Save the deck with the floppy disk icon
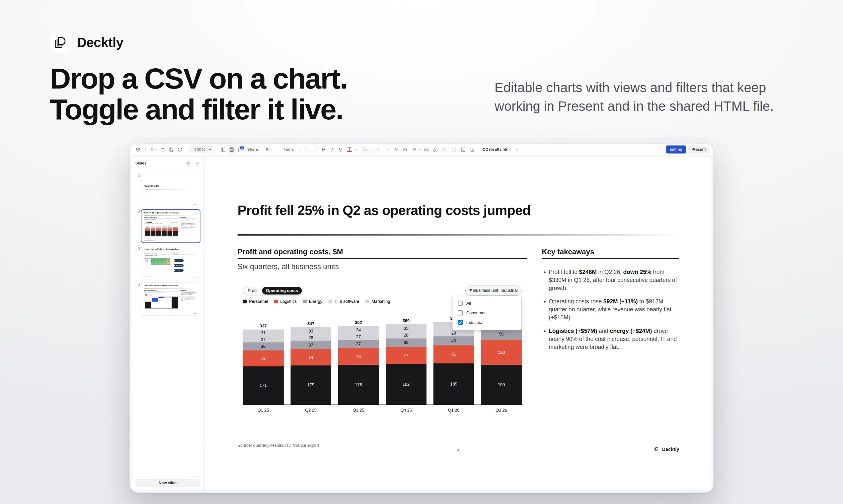 (x=171, y=150)
